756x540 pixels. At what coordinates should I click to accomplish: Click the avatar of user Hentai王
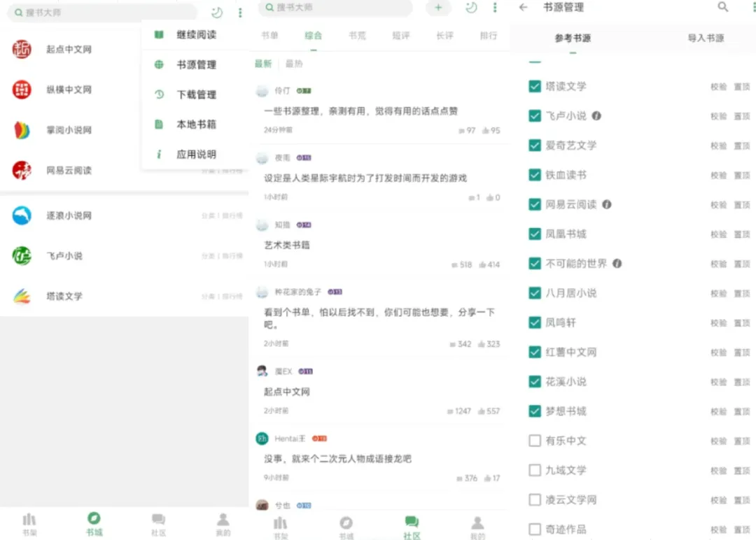click(262, 439)
